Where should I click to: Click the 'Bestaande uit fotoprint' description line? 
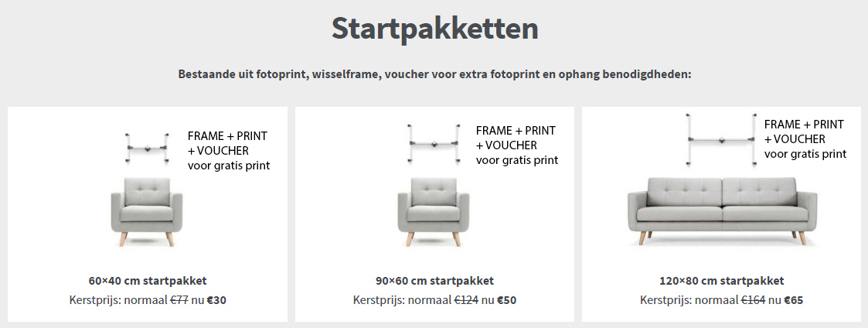pyautogui.click(x=434, y=75)
